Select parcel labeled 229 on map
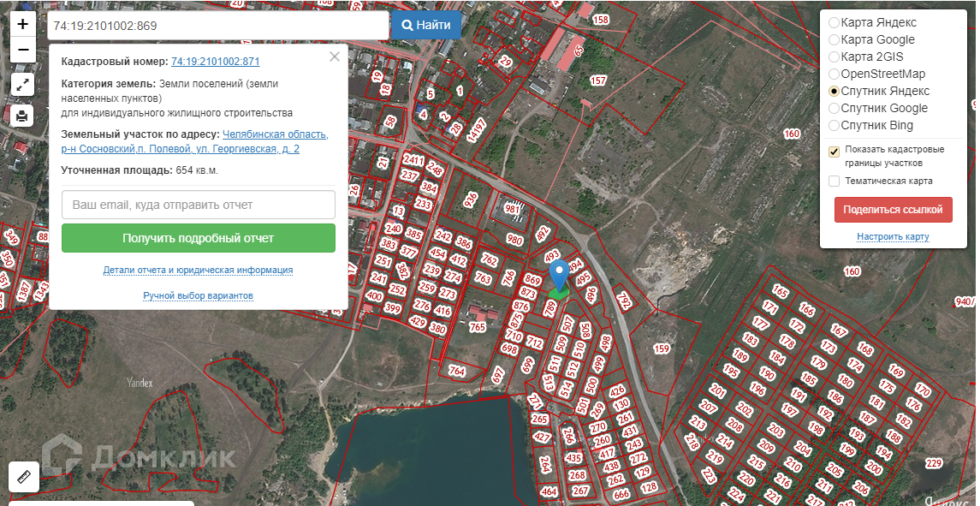This screenshot has width=980, height=506. (934, 463)
